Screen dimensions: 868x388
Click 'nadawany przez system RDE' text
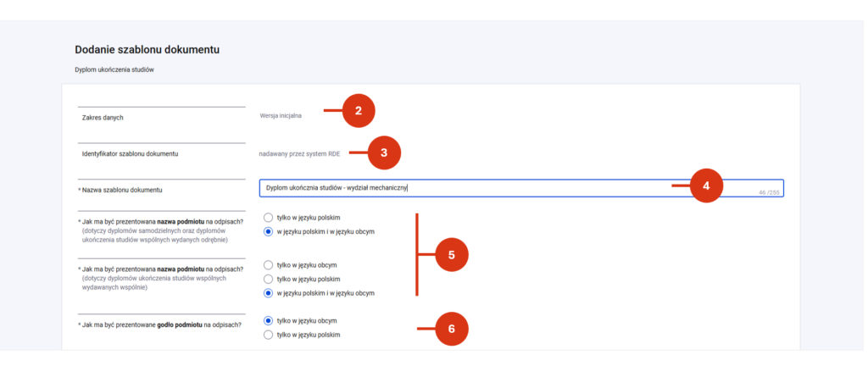click(299, 154)
